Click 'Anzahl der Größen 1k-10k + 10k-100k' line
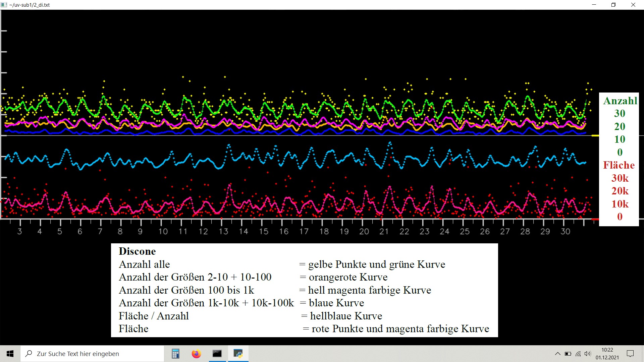Viewport: 644px width, 362px height. coord(206,303)
